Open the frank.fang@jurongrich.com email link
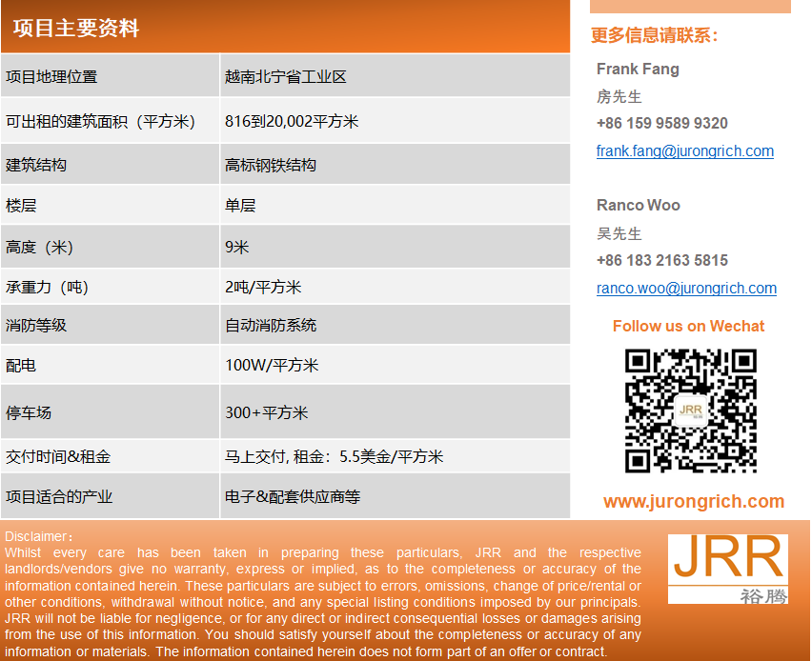The height and width of the screenshot is (661, 812). 684,150
